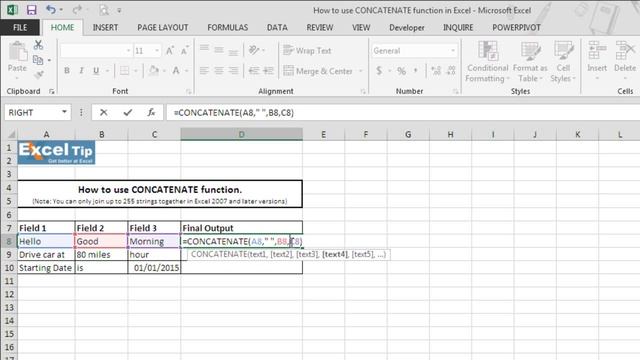Open Number group dialog launcher

tap(456, 91)
